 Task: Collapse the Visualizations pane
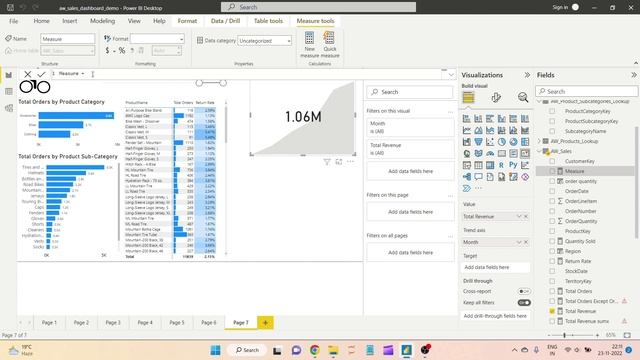pos(527,75)
